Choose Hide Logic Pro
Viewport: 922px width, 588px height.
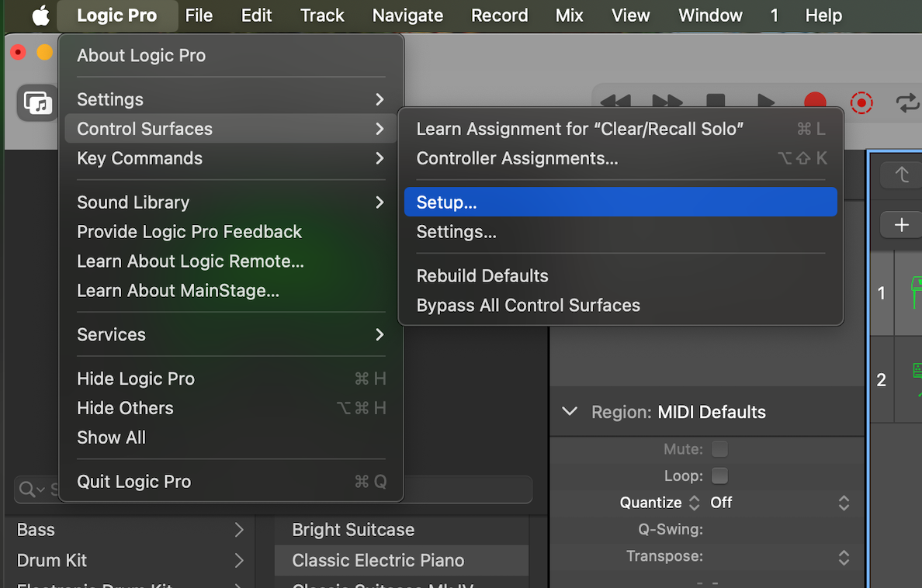pyautogui.click(x=231, y=379)
